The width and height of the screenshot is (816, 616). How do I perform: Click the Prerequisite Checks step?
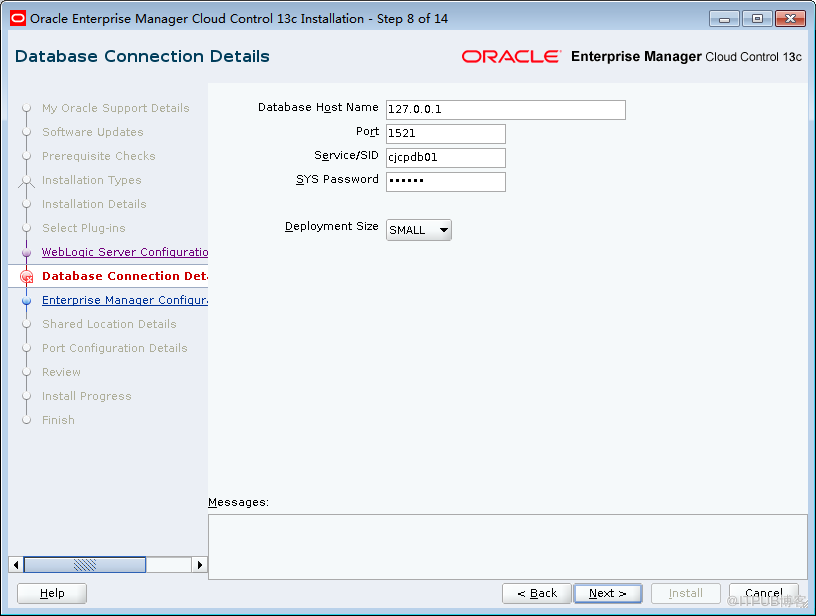pos(98,156)
